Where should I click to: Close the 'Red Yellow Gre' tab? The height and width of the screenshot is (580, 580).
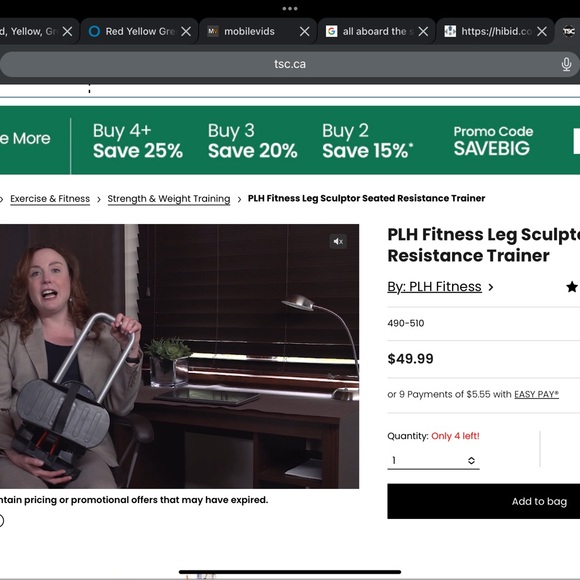point(186,31)
